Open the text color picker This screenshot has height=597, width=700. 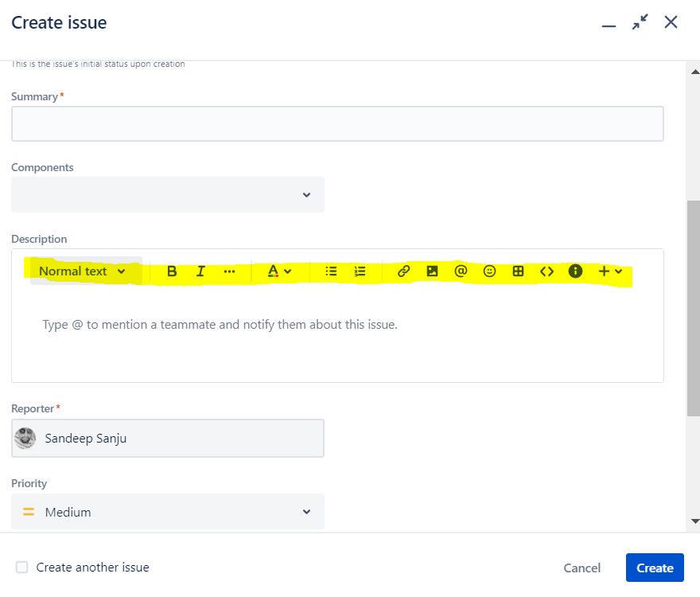[279, 271]
